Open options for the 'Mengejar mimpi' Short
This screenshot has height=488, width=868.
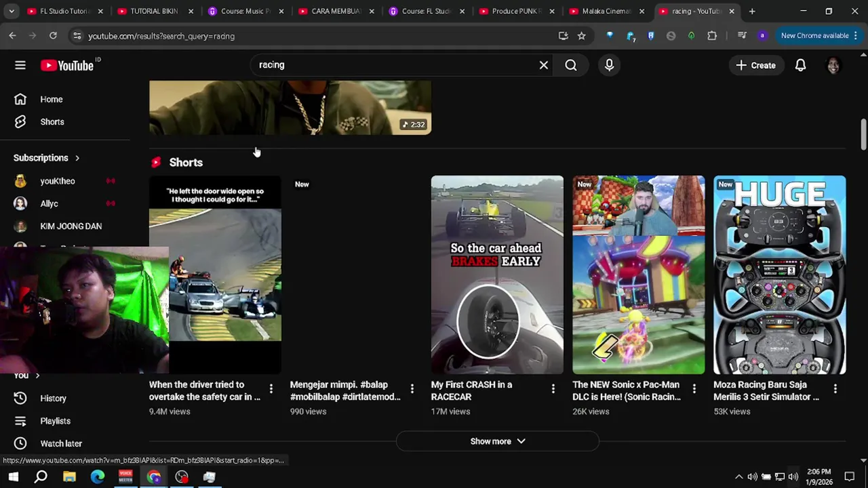(x=412, y=388)
